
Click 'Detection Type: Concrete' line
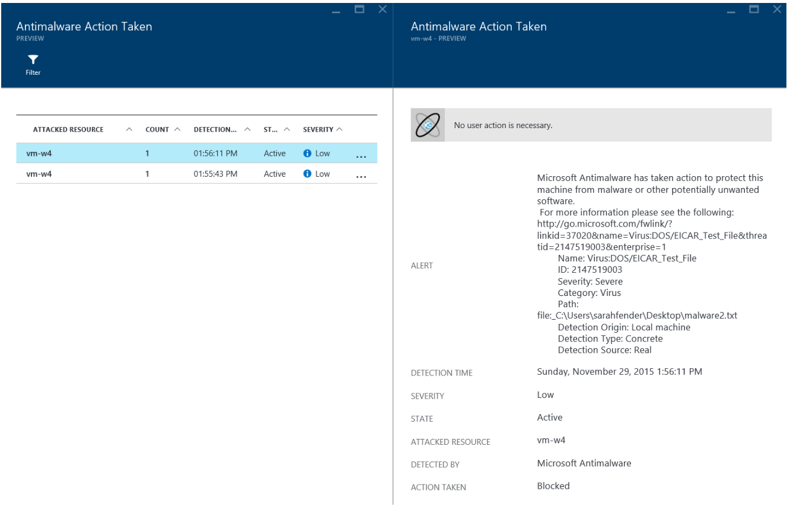(610, 339)
